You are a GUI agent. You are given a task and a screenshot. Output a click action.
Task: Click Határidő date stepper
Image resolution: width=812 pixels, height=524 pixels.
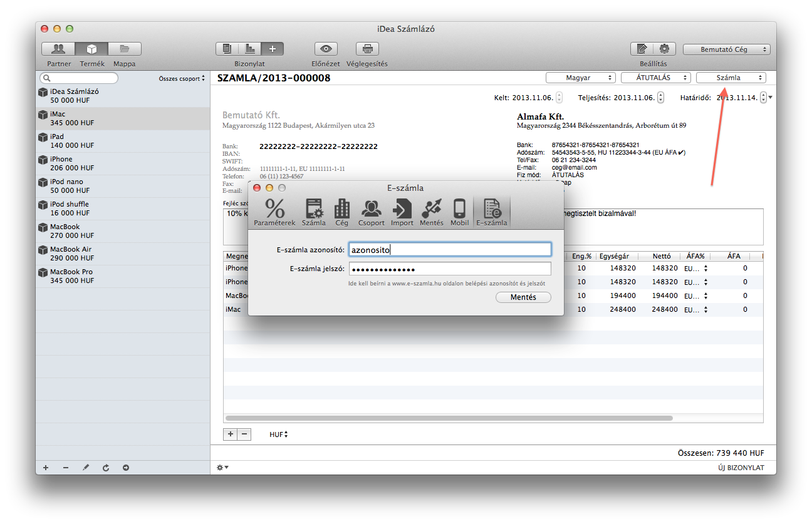click(763, 98)
